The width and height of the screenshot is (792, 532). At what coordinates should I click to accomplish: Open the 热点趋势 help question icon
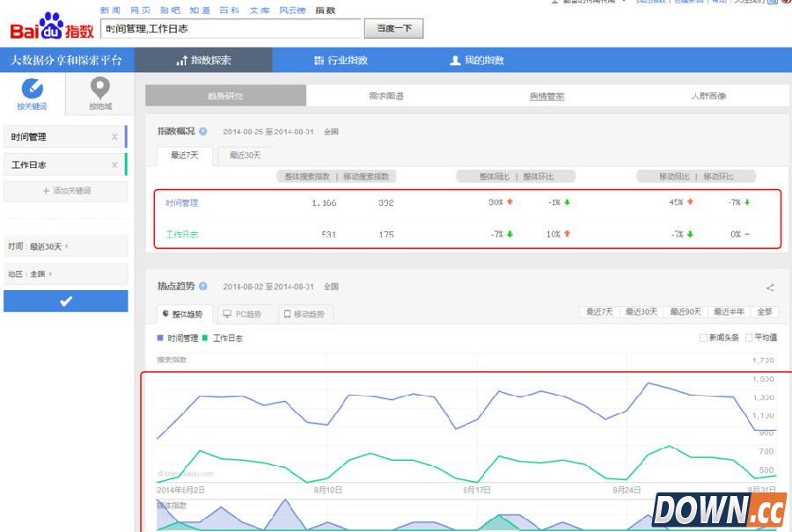click(x=201, y=286)
